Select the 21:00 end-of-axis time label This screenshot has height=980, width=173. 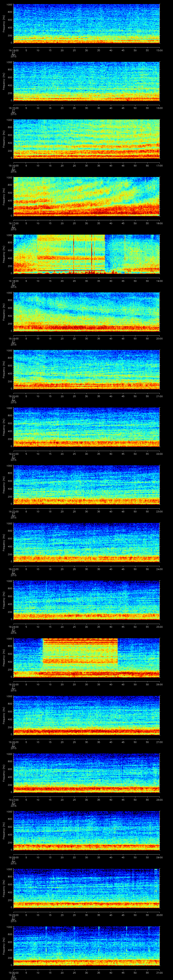160,396
